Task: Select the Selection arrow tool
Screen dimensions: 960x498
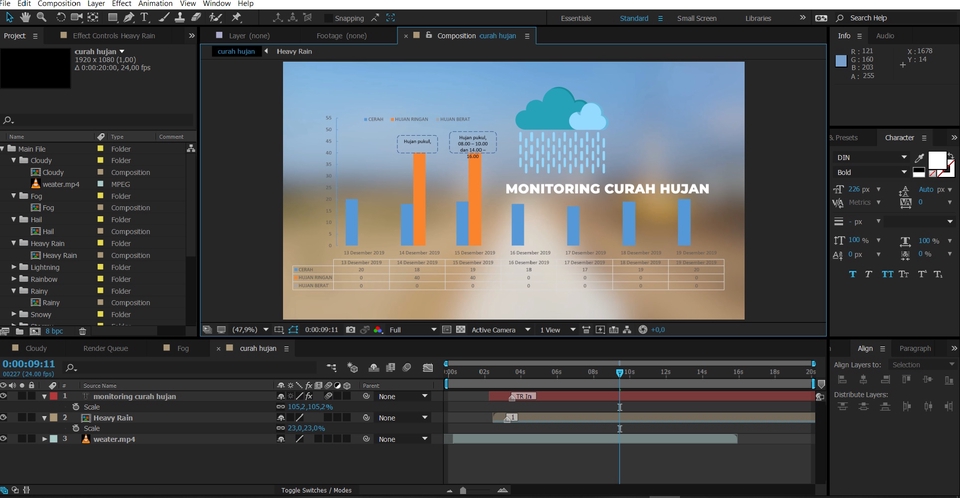Action: 10,17
